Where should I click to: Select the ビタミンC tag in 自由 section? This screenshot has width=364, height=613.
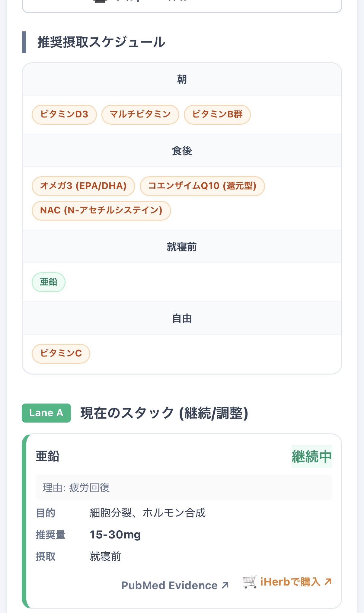tap(60, 354)
